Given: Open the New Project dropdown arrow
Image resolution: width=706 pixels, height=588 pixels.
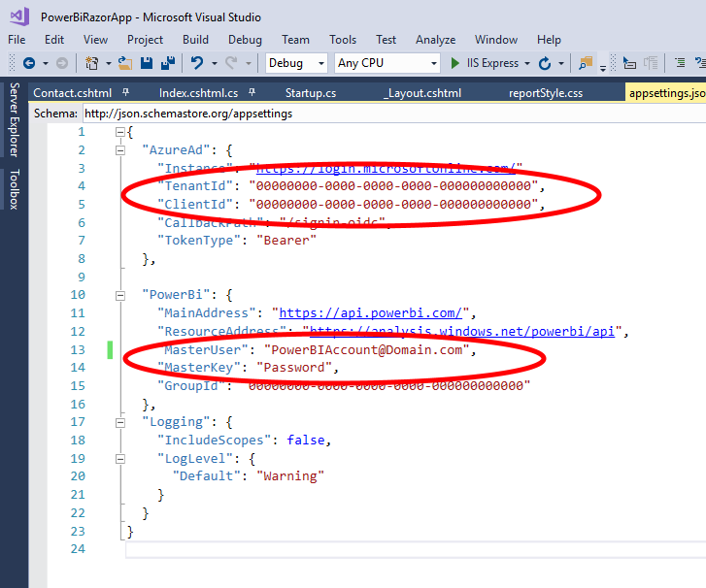Looking at the screenshot, I should [x=108, y=63].
